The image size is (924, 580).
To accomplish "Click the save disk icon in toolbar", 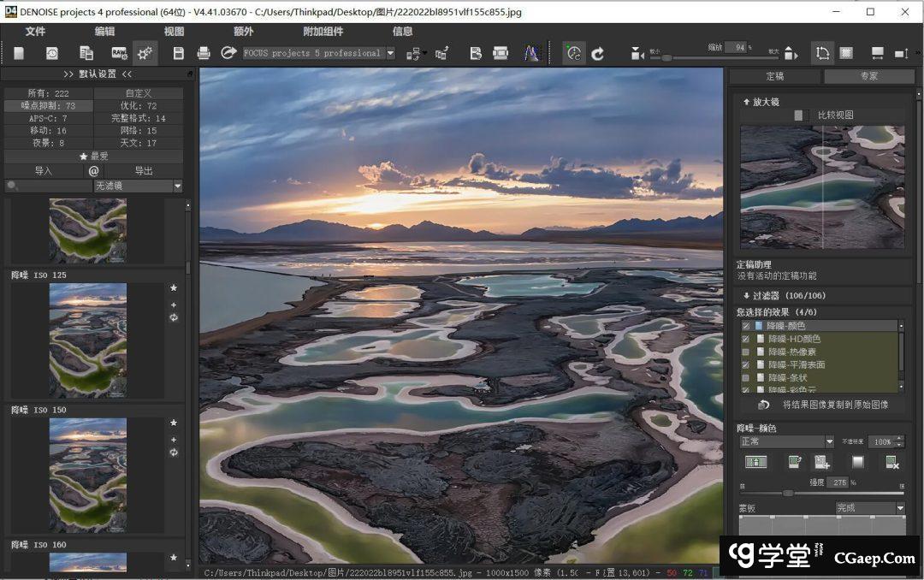I will 179,53.
